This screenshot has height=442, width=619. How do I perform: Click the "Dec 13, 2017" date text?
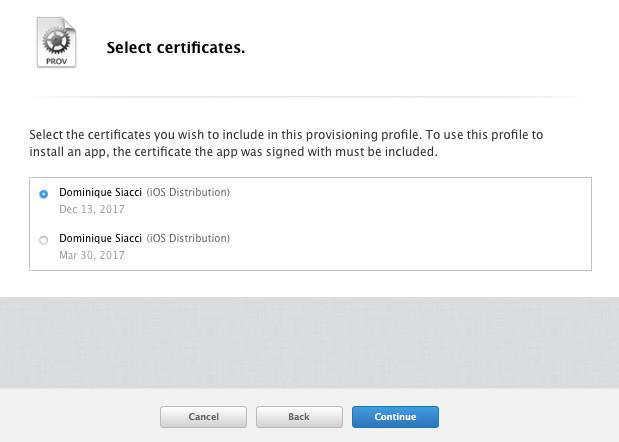[x=92, y=209]
